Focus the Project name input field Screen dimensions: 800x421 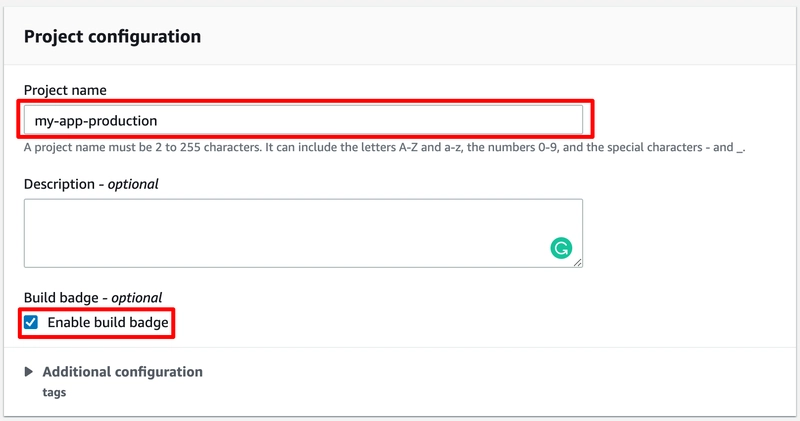(302, 120)
